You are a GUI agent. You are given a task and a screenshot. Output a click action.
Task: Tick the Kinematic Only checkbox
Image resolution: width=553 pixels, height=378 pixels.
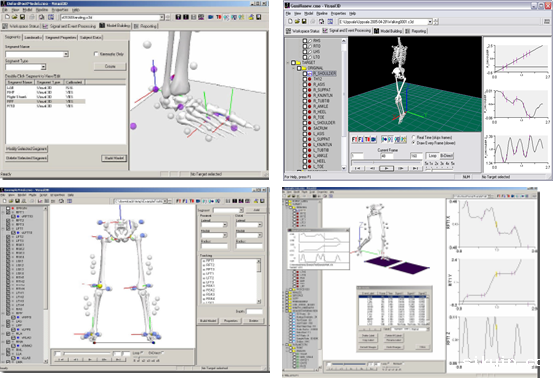click(96, 54)
